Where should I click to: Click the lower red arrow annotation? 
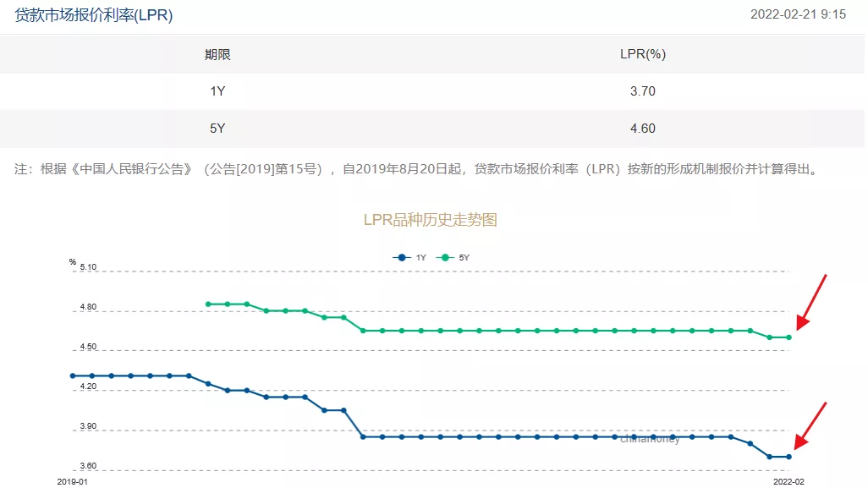(811, 428)
